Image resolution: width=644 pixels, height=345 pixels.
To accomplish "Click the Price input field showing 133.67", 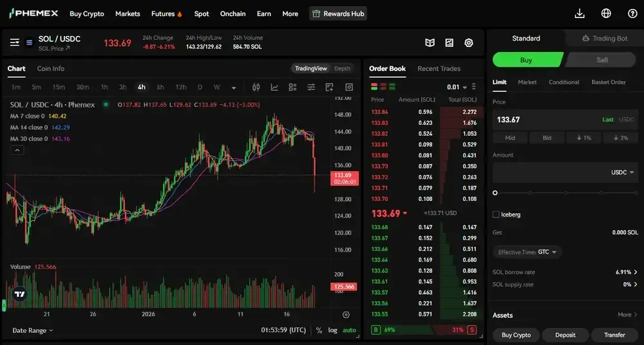I will point(565,120).
